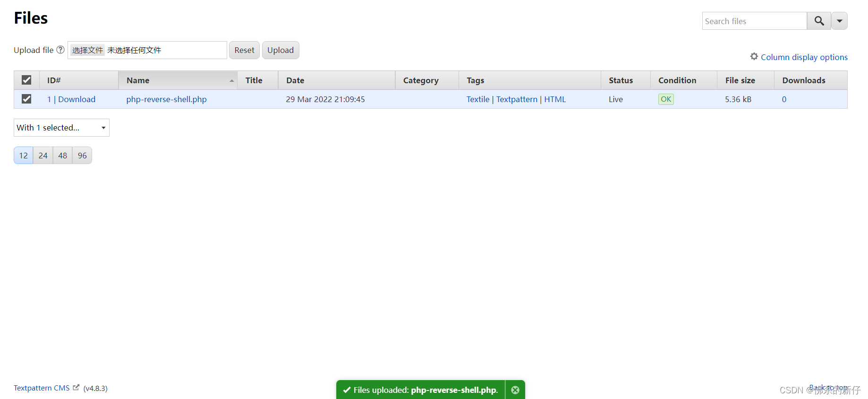Image resolution: width=868 pixels, height=399 pixels.
Task: Click the Textile tag link
Action: click(x=478, y=99)
